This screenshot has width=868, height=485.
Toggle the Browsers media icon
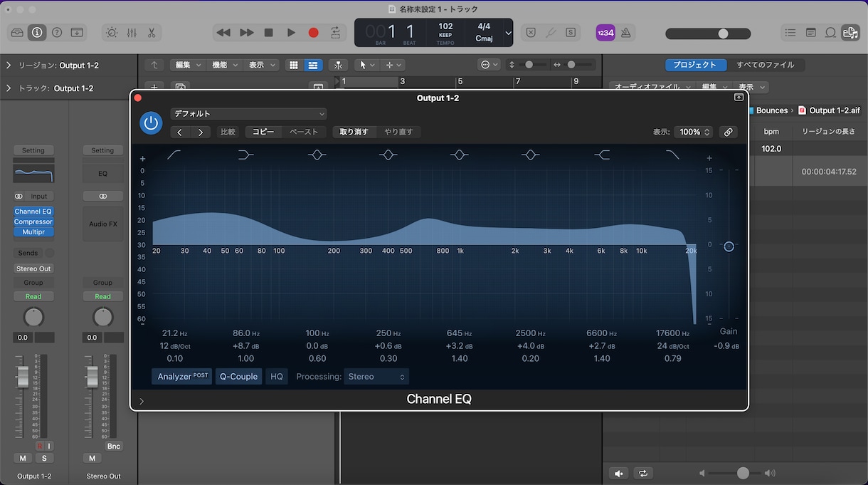pyautogui.click(x=850, y=33)
